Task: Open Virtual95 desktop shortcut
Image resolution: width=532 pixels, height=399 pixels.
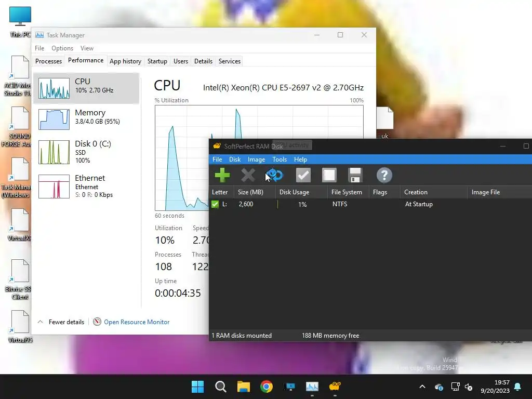Action: pos(20,326)
